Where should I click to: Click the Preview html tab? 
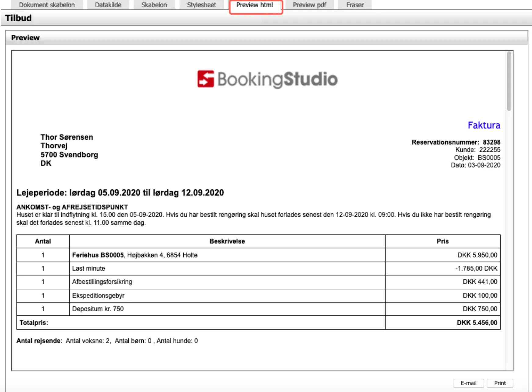pyautogui.click(x=254, y=5)
